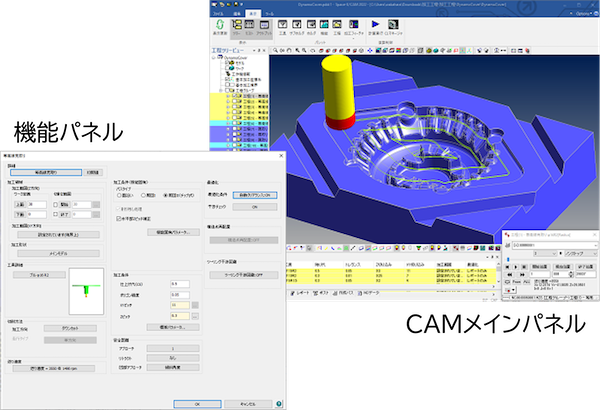Image resolution: width=600 pixels, height=410 pixels.
Task: Click the 仕上げ代 value input field
Action: [180, 284]
